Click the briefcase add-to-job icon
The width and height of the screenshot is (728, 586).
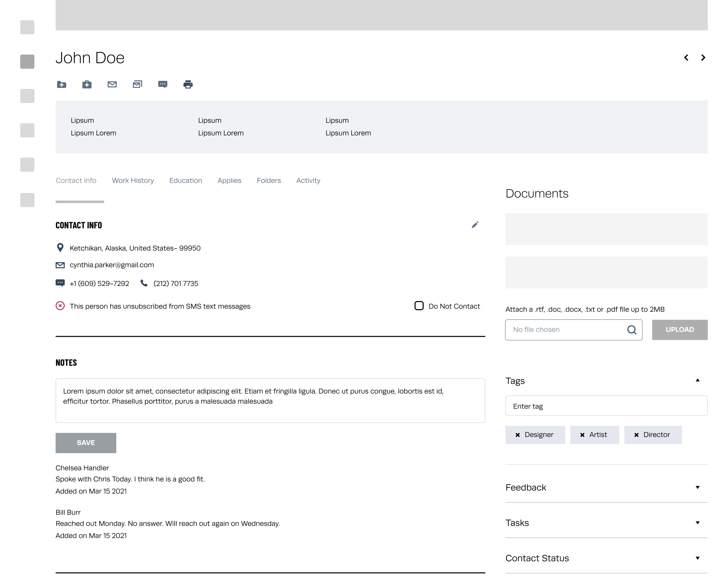coord(87,85)
